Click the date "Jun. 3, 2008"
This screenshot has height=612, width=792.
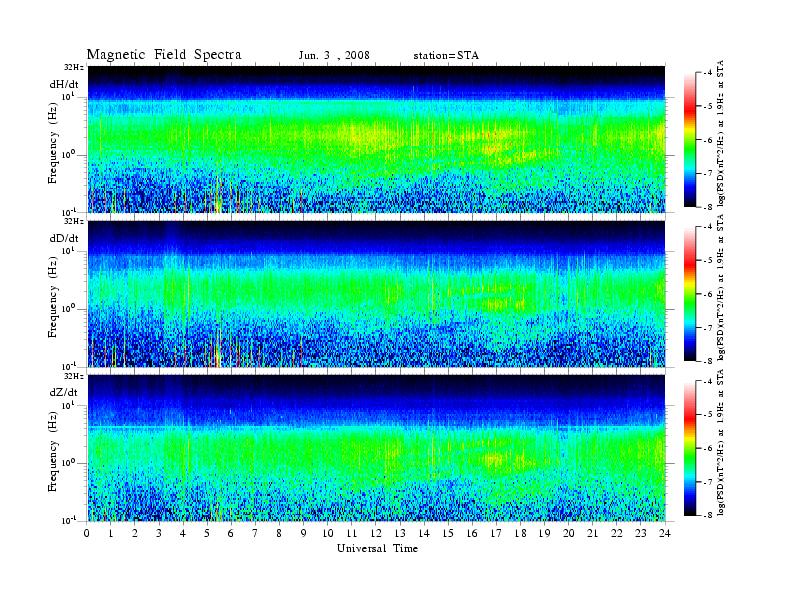point(334,56)
